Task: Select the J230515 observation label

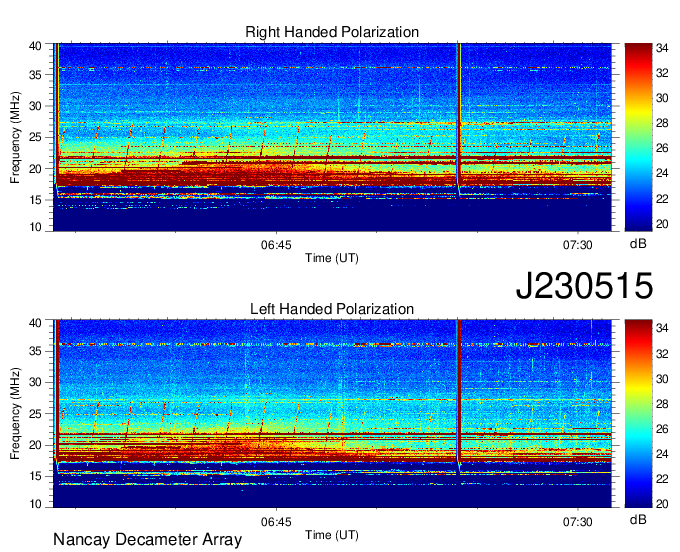Action: click(x=585, y=286)
